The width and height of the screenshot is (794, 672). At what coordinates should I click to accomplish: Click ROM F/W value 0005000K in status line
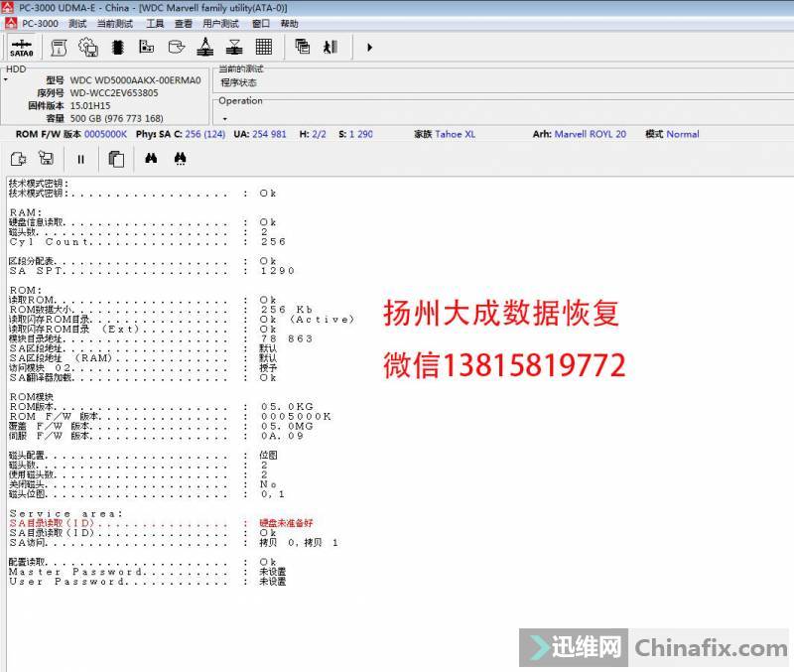point(105,134)
